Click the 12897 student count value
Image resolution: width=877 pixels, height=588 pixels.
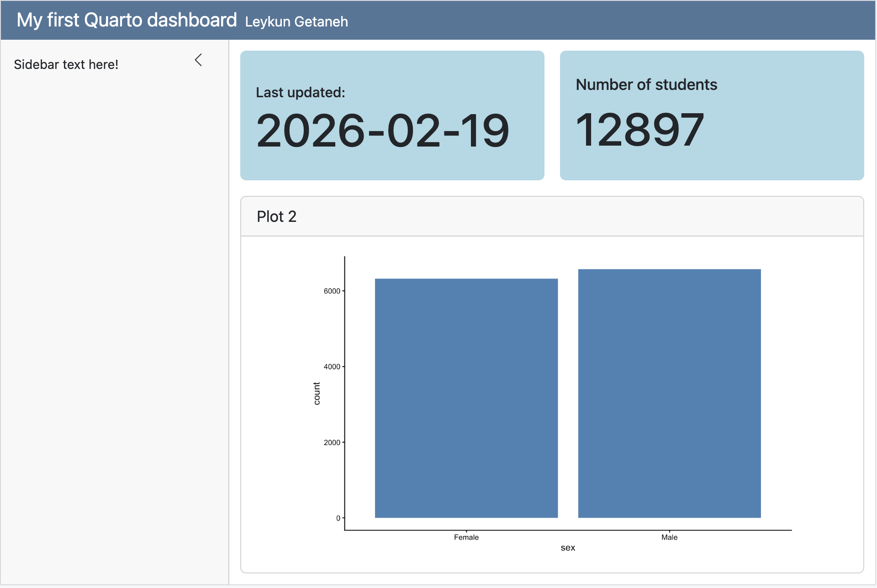639,130
